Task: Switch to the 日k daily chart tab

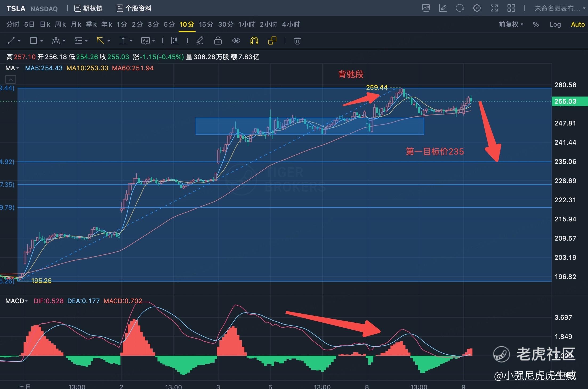Action: [x=45, y=25]
